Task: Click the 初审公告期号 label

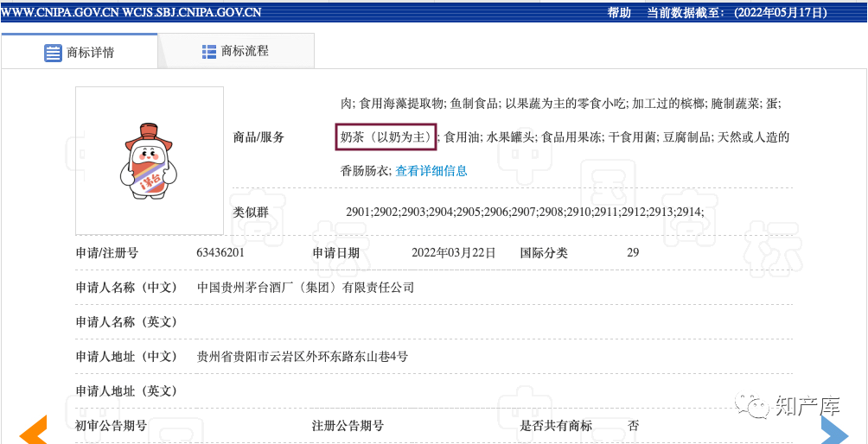Action: click(112, 426)
